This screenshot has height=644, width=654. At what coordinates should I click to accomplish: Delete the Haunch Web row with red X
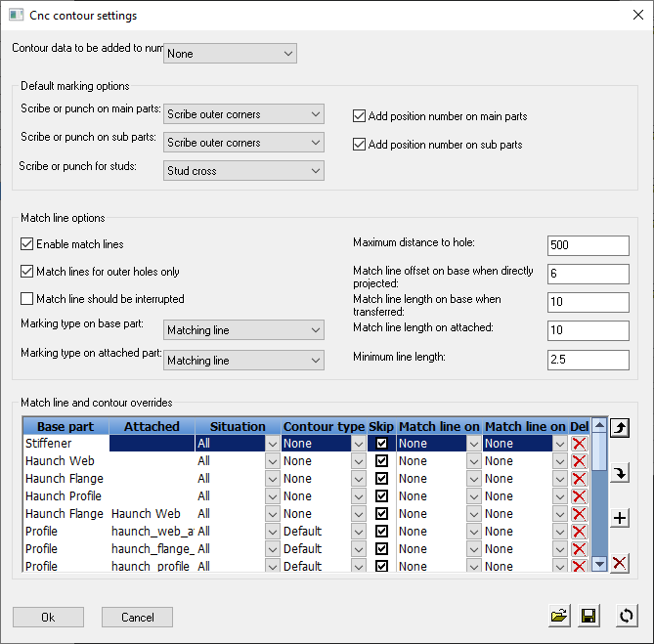tap(580, 461)
